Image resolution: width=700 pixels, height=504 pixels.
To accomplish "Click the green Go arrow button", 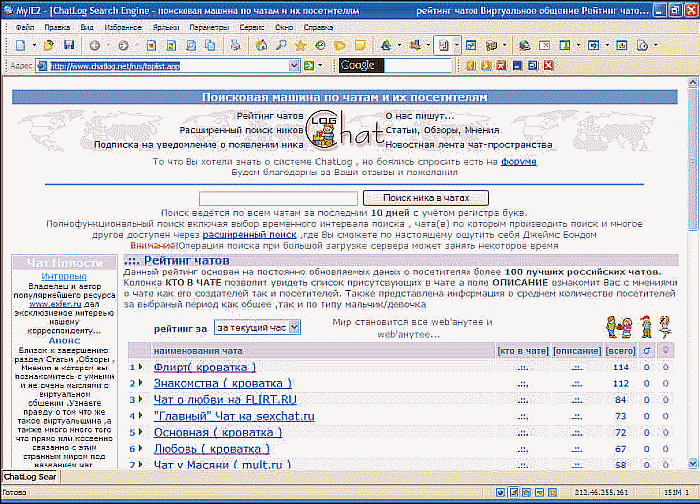I will [x=308, y=66].
